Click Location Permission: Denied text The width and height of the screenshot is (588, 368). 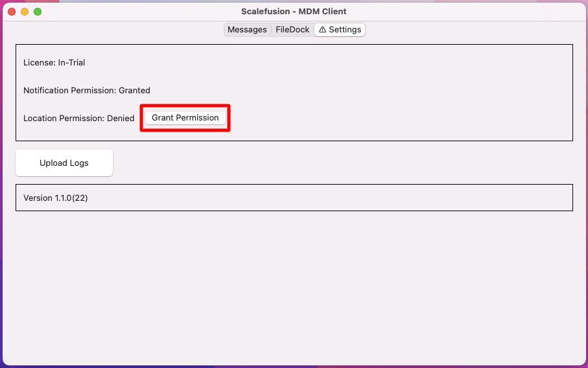(78, 118)
